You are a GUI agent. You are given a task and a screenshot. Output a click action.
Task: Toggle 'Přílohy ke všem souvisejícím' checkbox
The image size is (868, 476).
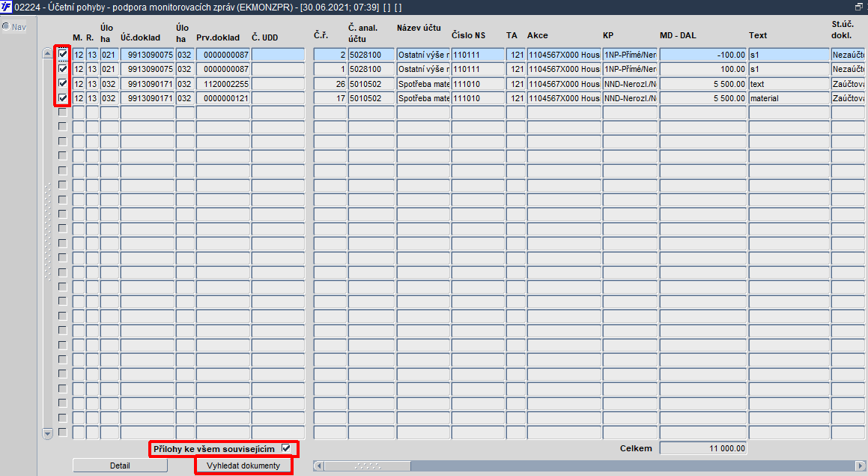pos(285,448)
